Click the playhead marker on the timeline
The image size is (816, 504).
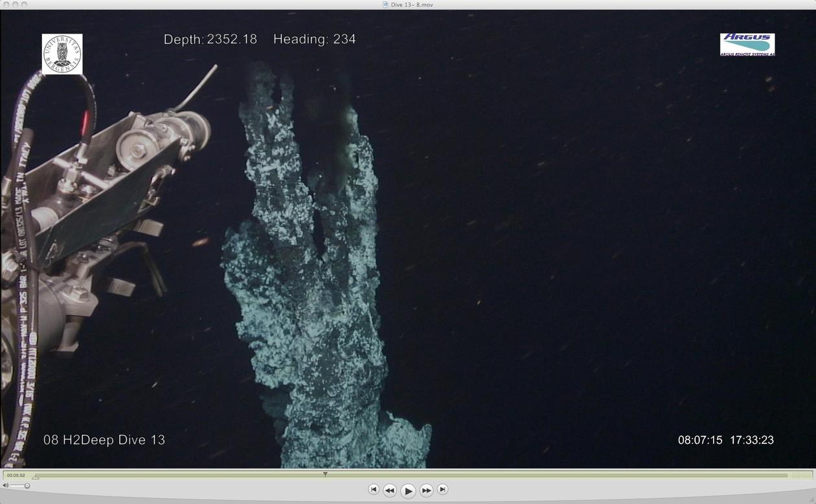click(325, 474)
